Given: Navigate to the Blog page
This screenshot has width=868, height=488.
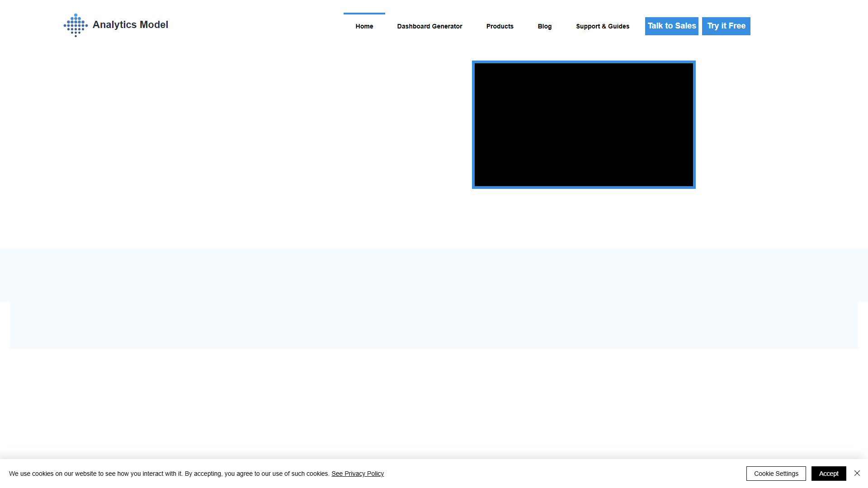Looking at the screenshot, I should (x=545, y=26).
